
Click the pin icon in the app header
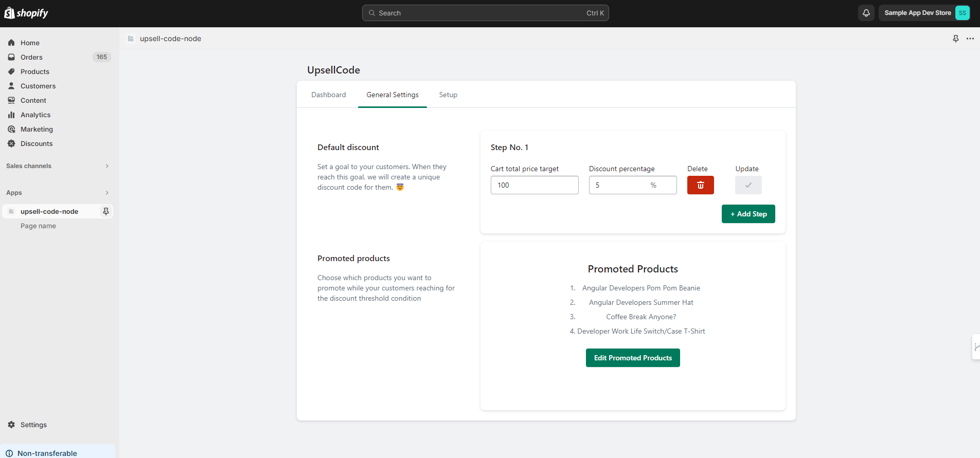(955, 39)
